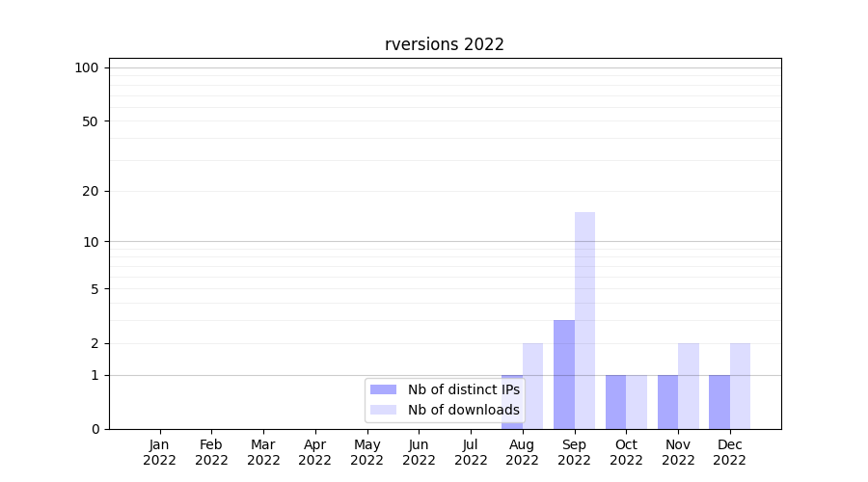Select the "Sep 2022" x-axis label

coord(574,452)
